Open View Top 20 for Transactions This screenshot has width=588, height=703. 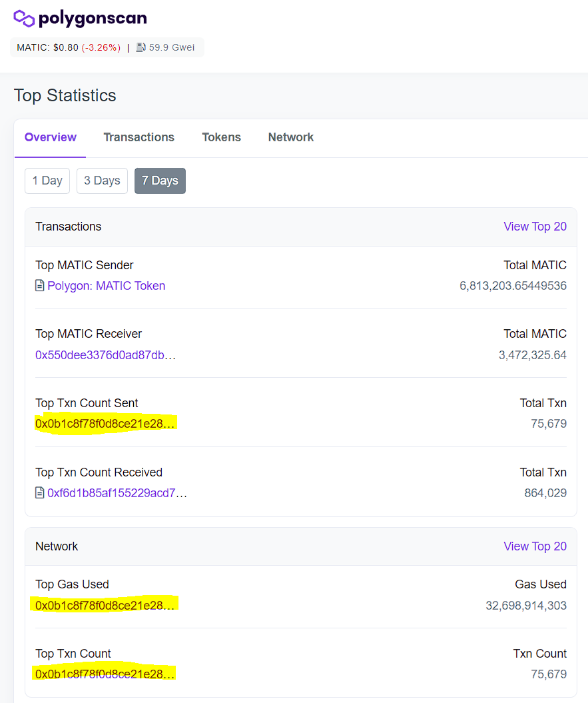[x=535, y=227]
